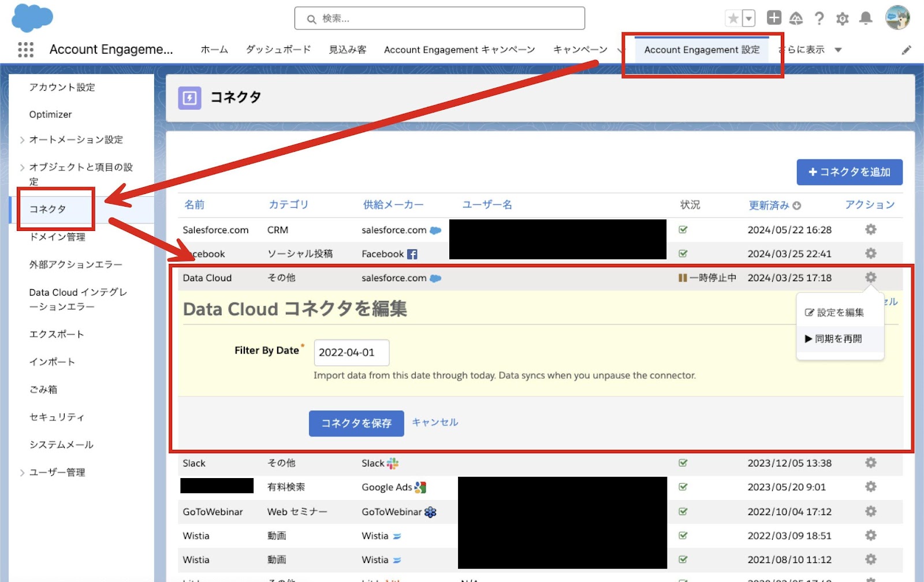The image size is (924, 582).
Task: Expand the さらに表示 dropdown arrow
Action: (x=838, y=50)
